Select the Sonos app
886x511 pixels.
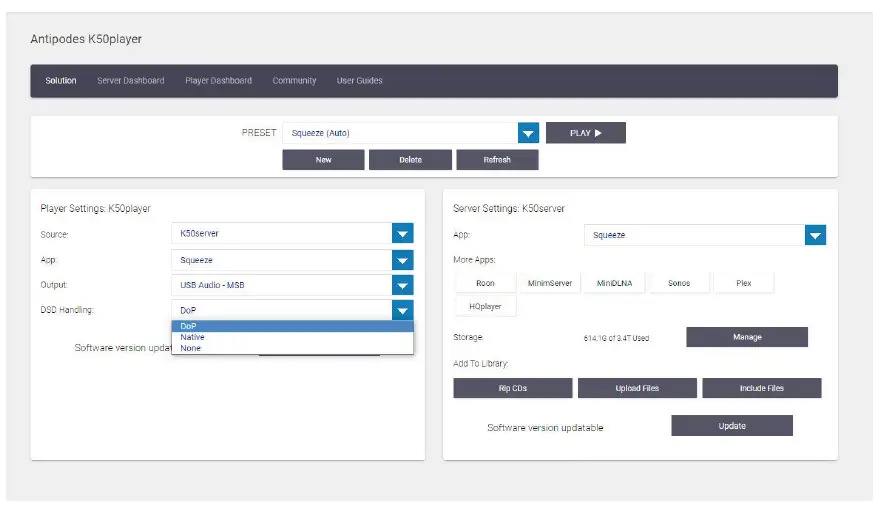click(679, 283)
